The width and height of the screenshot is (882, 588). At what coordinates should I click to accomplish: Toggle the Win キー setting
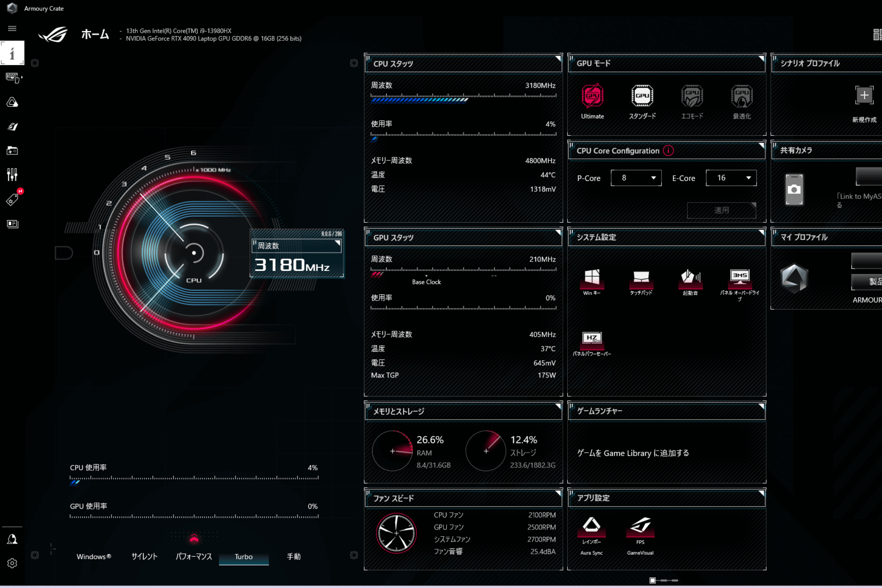[x=592, y=282]
